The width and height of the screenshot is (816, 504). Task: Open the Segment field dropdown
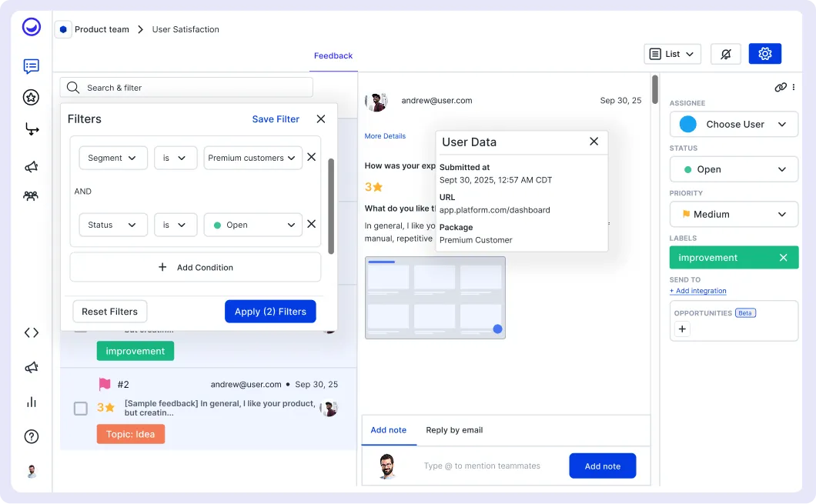click(x=113, y=158)
